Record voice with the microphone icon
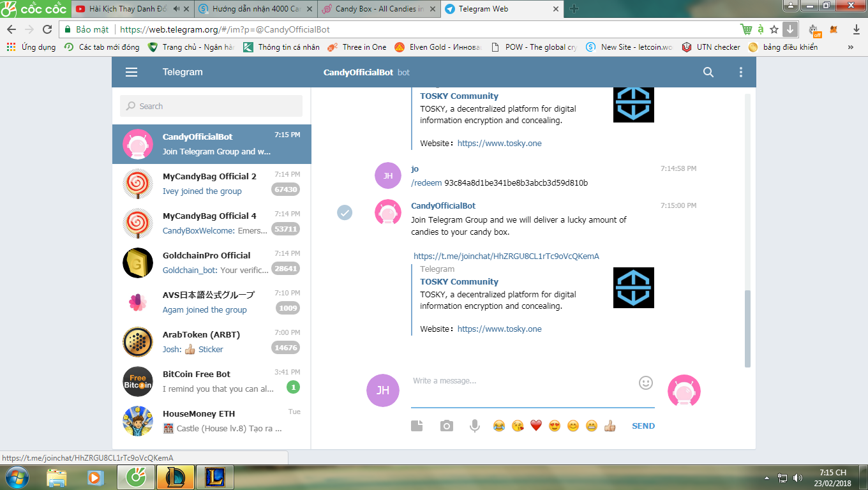The height and width of the screenshot is (490, 868). pyautogui.click(x=475, y=426)
